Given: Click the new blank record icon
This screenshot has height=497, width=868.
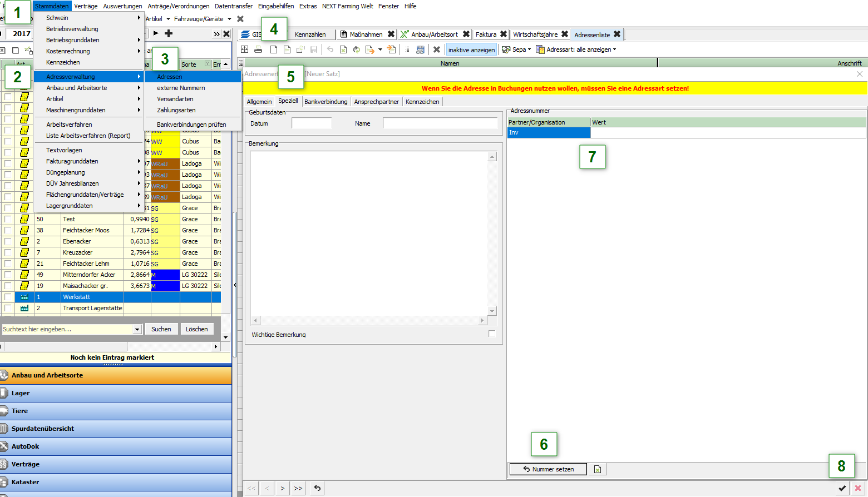Looking at the screenshot, I should [274, 49].
